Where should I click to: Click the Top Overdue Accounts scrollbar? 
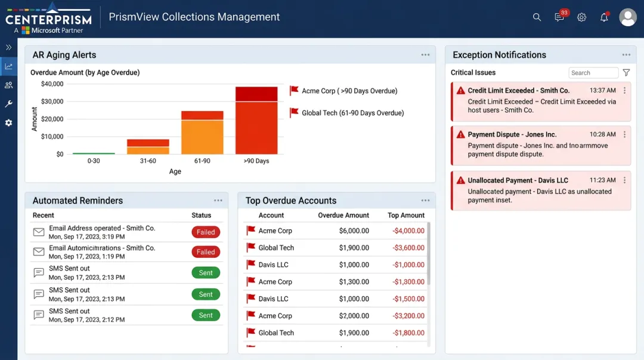click(x=429, y=254)
